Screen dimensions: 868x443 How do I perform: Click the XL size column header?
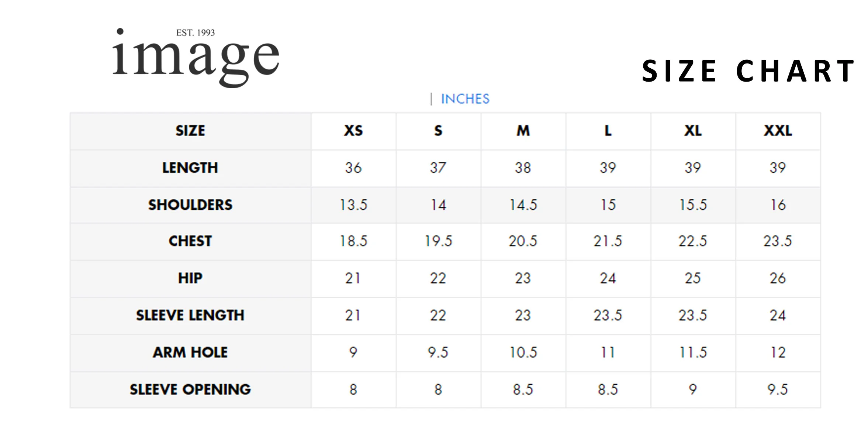tap(693, 131)
